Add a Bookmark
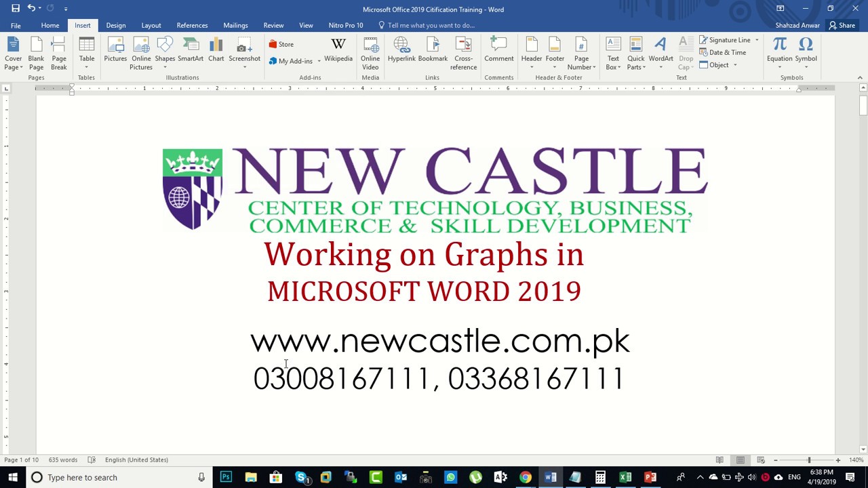868x488 pixels. (433, 51)
